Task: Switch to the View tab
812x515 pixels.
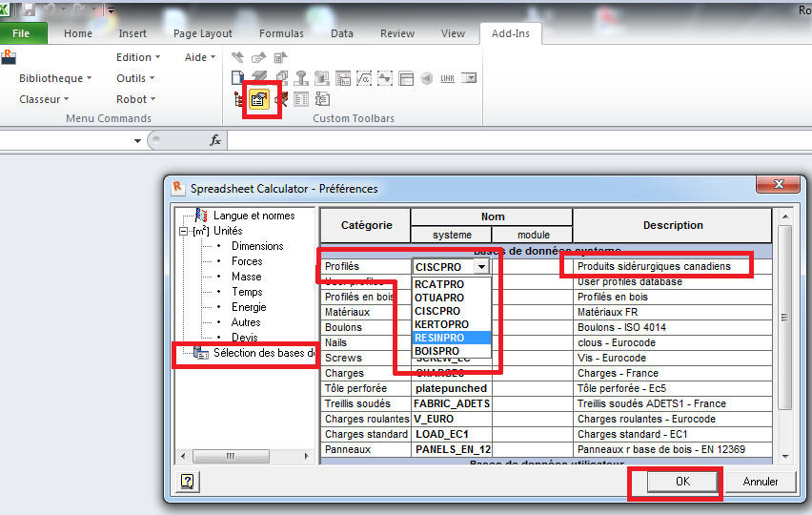Action: (x=453, y=33)
